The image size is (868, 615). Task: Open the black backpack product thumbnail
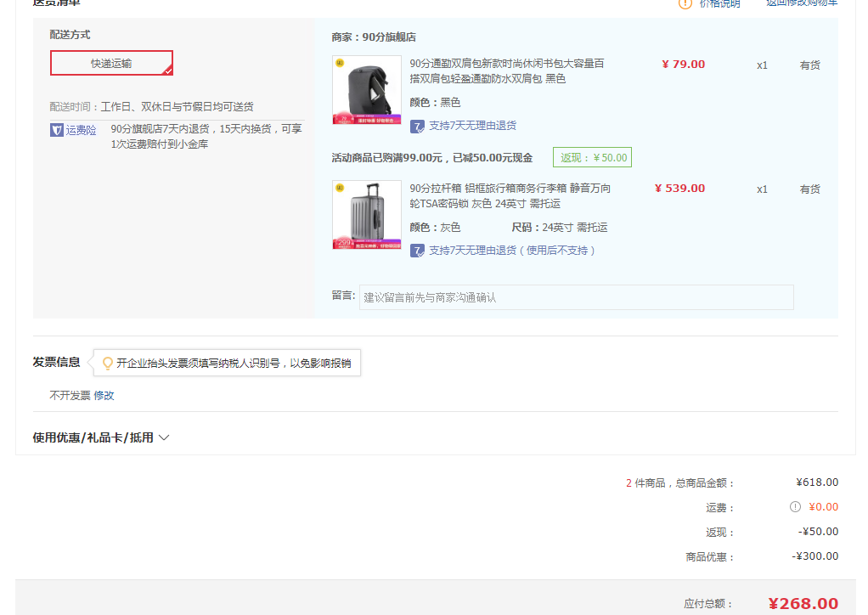[366, 90]
